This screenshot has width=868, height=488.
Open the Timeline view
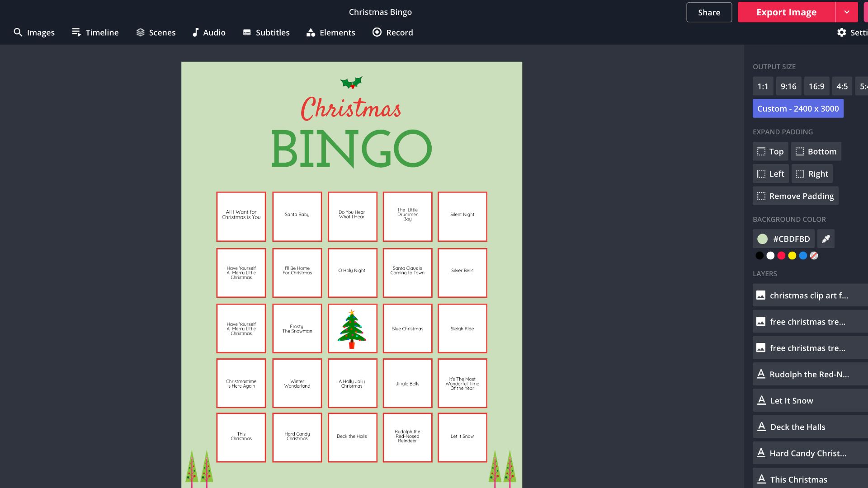pos(95,33)
